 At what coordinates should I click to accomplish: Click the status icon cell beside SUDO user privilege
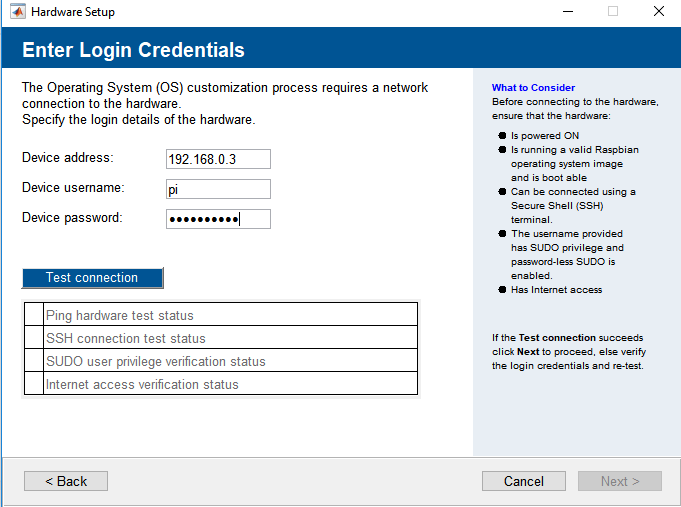[33, 361]
